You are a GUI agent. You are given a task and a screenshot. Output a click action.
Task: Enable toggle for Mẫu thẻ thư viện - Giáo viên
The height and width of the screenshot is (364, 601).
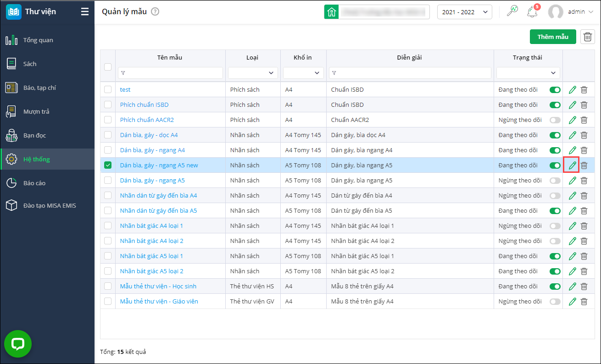(x=555, y=302)
